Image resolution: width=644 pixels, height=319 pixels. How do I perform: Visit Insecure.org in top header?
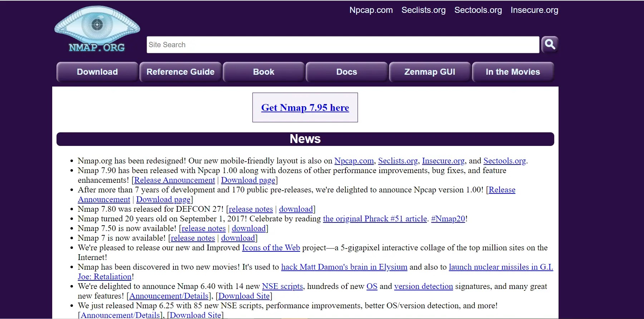coord(534,10)
